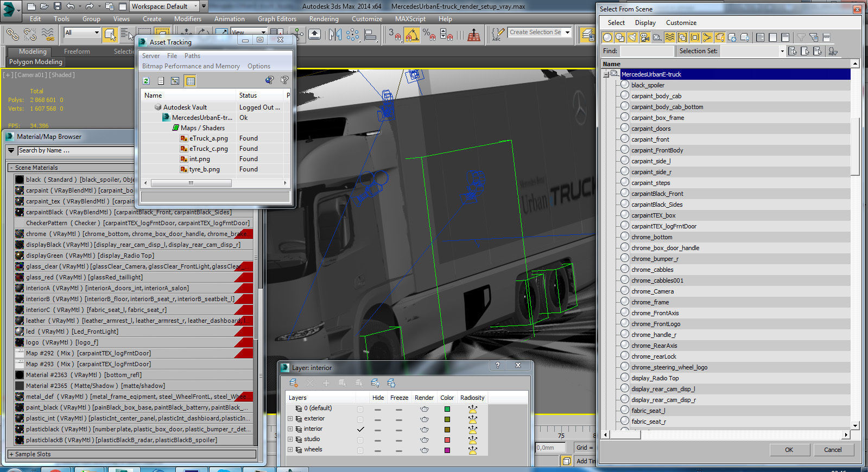This screenshot has width=868, height=472.
Task: Click the green color swatch of 0 (default) layer
Action: pyautogui.click(x=447, y=409)
